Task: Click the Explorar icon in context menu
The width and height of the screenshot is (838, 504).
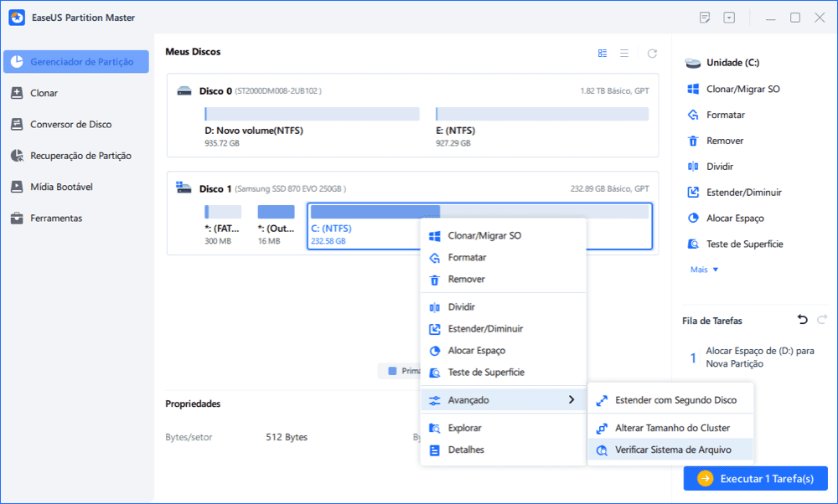Action: coord(435,429)
